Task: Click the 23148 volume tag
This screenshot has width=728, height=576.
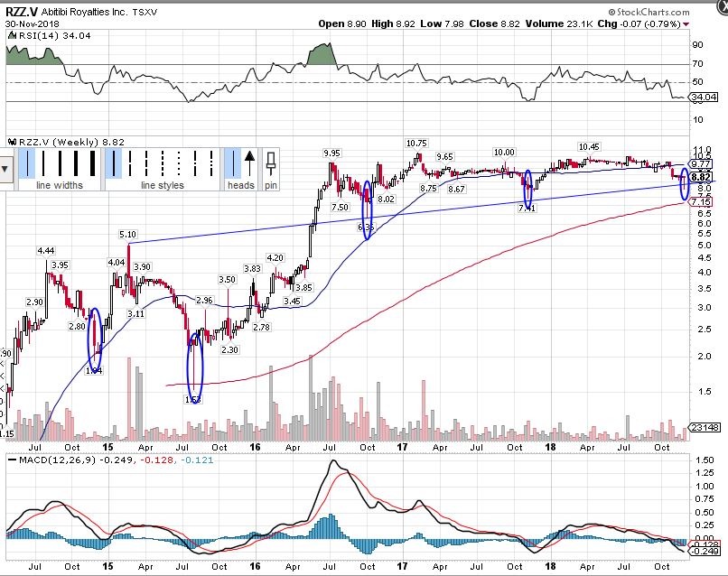Action: click(x=705, y=427)
